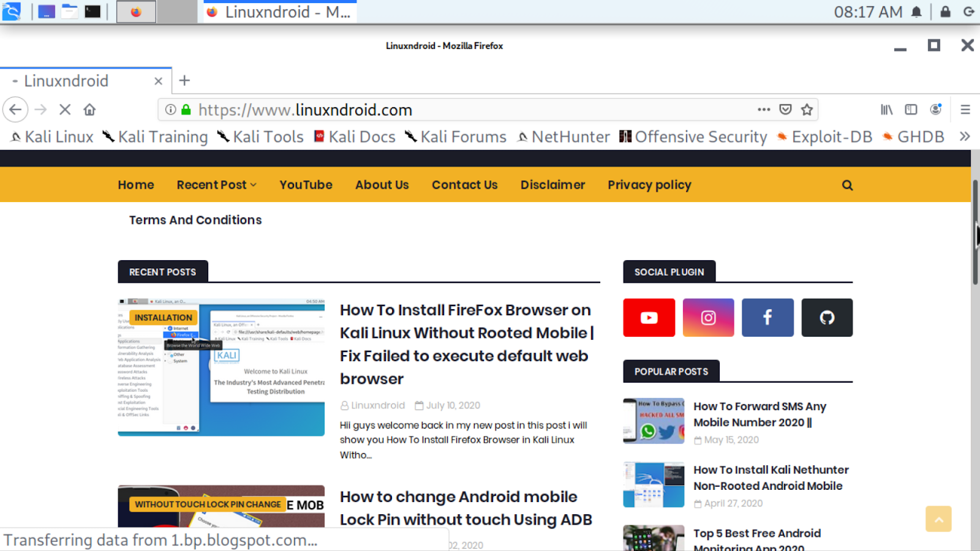Open the Disclaimer page

[552, 185]
